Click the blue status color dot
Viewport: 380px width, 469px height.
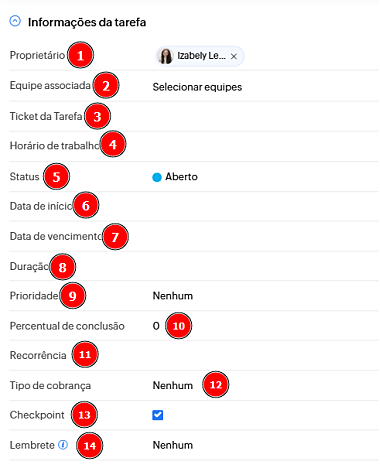[x=157, y=177]
